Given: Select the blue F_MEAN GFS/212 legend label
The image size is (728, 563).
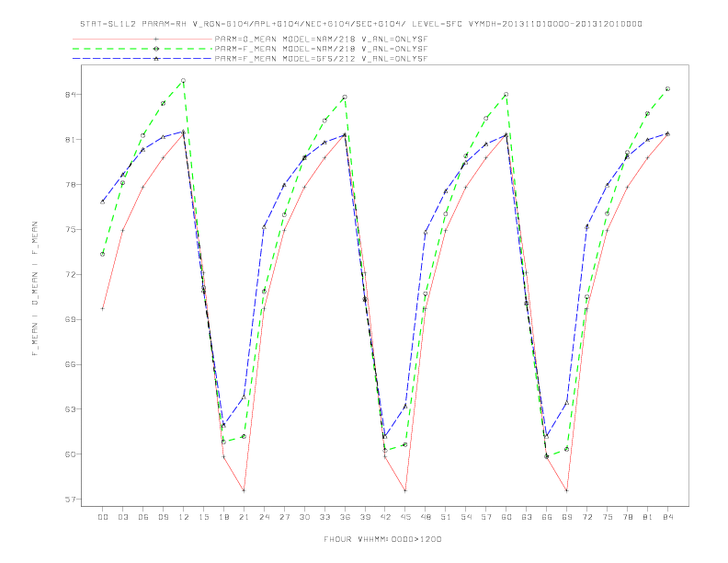Looking at the screenshot, I should (x=321, y=59).
